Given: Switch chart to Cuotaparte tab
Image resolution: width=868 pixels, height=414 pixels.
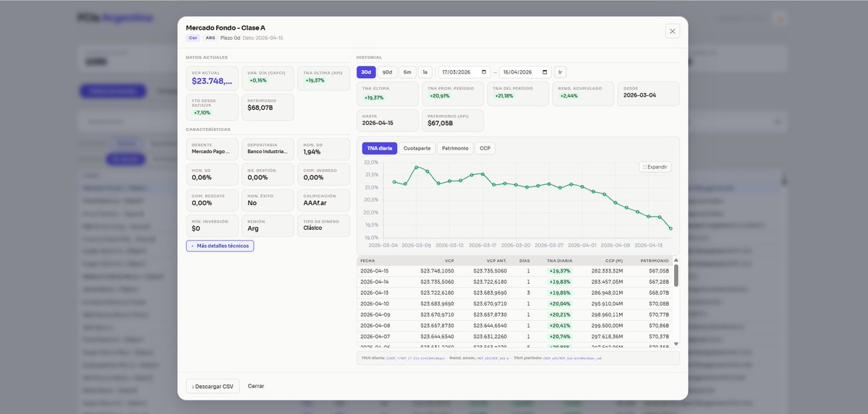Looking at the screenshot, I should pyautogui.click(x=417, y=148).
